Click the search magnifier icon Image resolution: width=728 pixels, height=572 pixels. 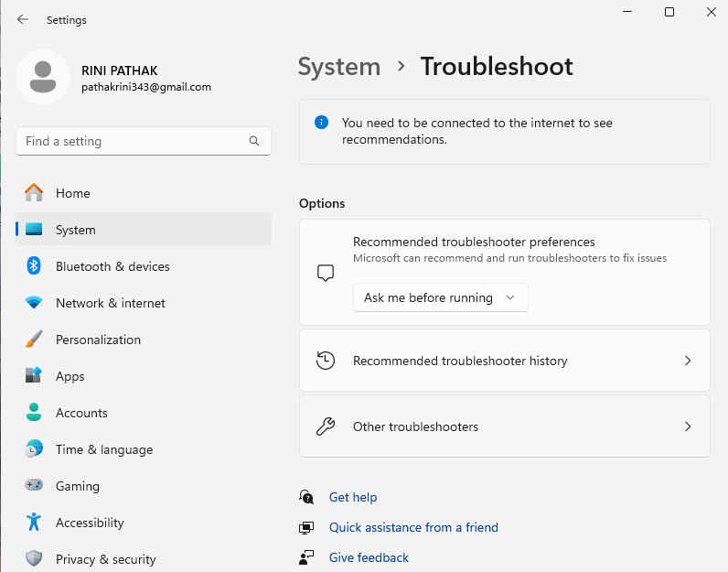pos(254,142)
